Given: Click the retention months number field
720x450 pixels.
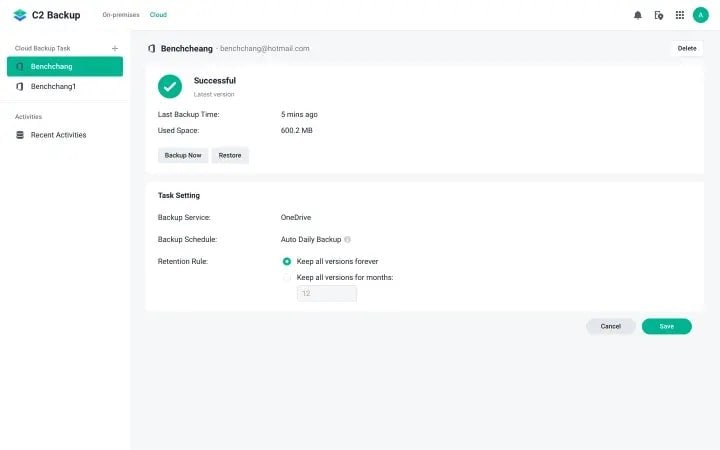Looking at the screenshot, I should coord(327,294).
